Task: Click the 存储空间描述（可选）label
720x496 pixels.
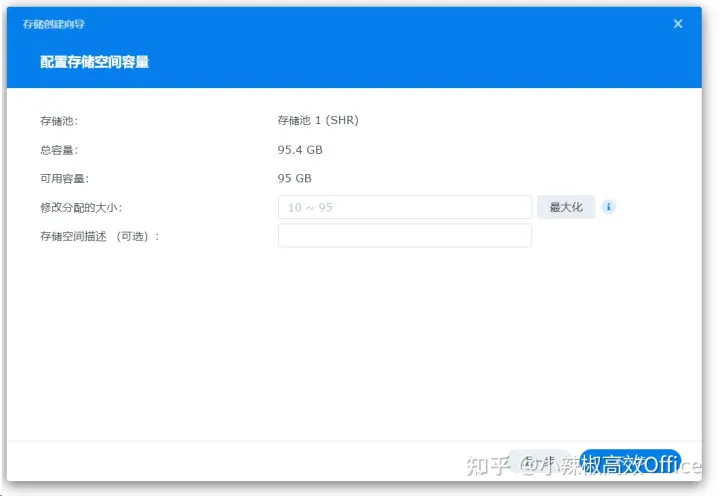Action: pyautogui.click(x=100, y=237)
